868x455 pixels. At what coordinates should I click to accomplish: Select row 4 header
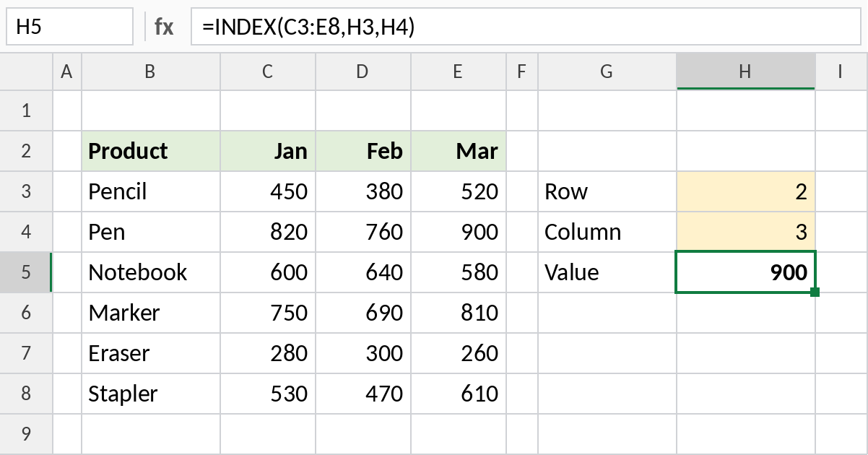click(27, 232)
